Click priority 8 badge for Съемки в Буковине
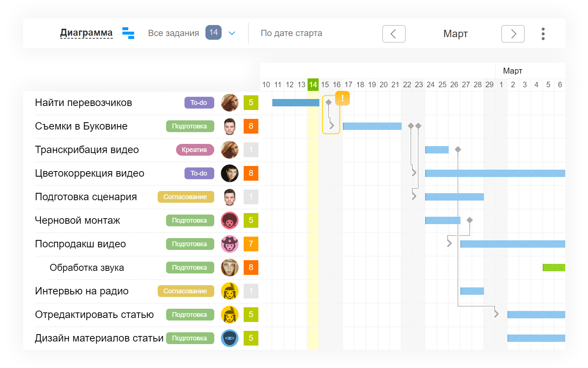The image size is (588, 368). [x=251, y=126]
